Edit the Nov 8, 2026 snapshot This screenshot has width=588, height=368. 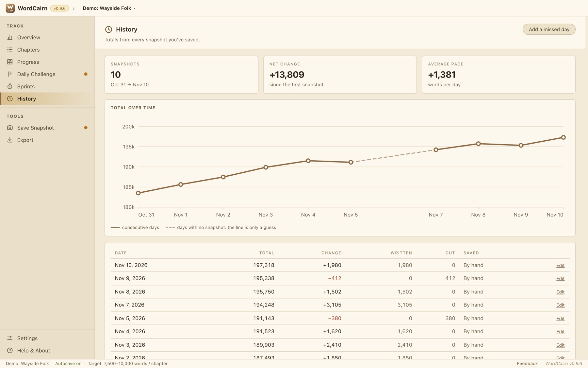[560, 292]
